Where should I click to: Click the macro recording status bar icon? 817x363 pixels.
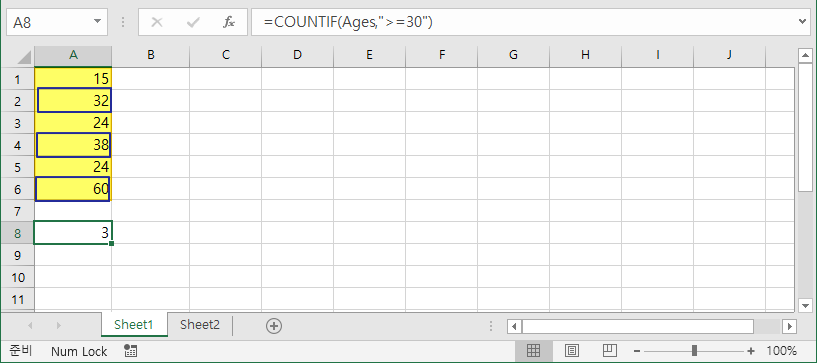pos(130,351)
